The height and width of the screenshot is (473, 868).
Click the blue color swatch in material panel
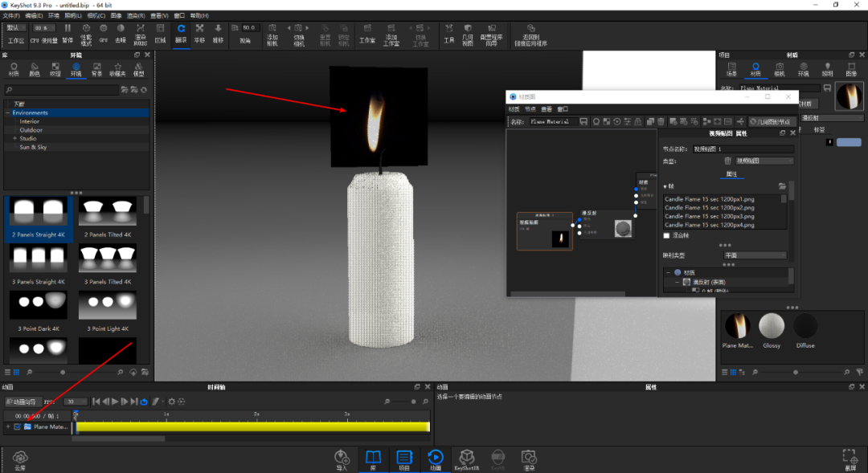coord(849,143)
